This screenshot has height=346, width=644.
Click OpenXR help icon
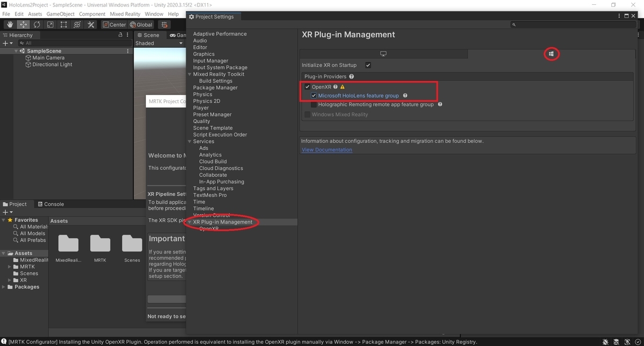point(335,86)
